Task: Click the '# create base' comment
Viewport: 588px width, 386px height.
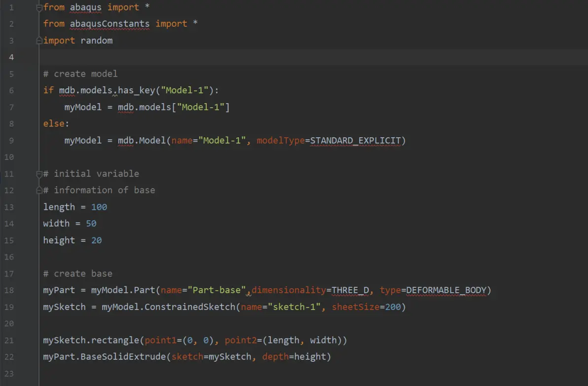Action: point(77,273)
